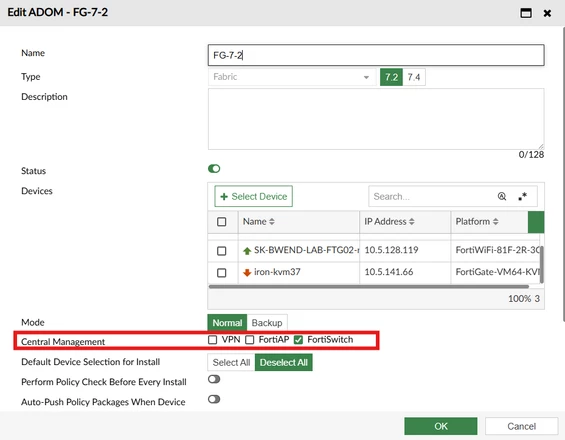Click the search magnifier icon in Devices
The width and height of the screenshot is (565, 440).
[502, 196]
